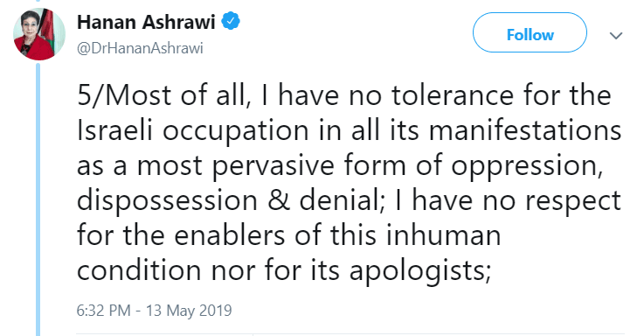
Task: Click the blue vertical thread connector line
Action: [x=38, y=199]
